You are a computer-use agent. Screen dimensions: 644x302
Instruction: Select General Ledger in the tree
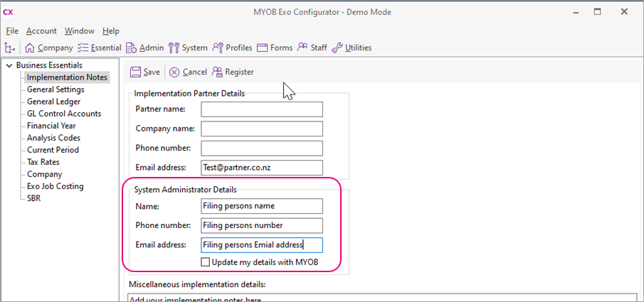(53, 102)
